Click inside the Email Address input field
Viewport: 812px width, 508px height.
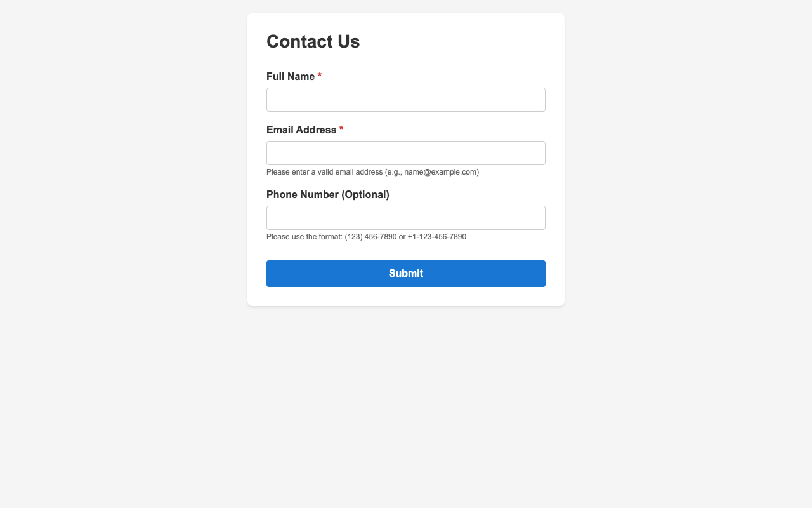(x=405, y=152)
